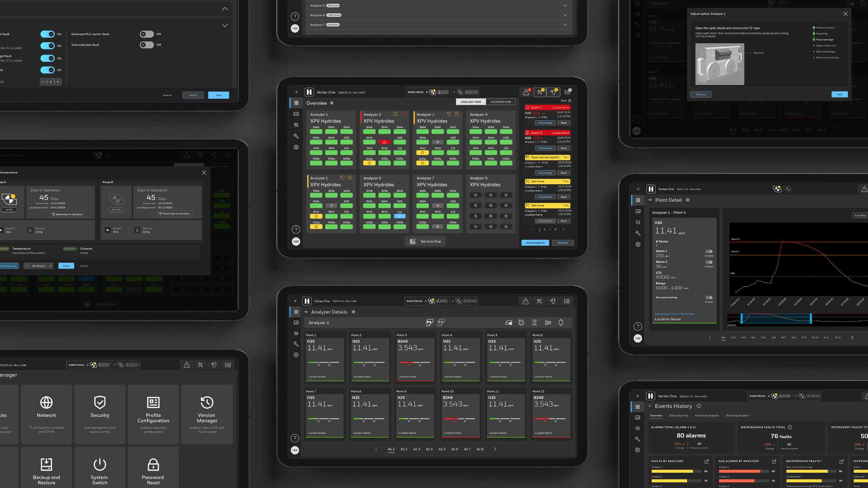Toggle the Non-zero warning switch
The width and height of the screenshot is (868, 488).
coord(709,297)
